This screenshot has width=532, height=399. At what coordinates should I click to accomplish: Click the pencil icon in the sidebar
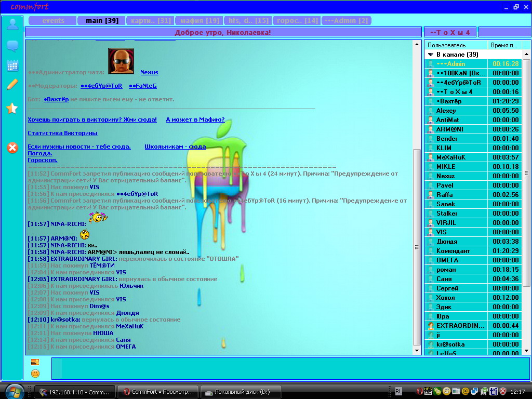pos(12,85)
